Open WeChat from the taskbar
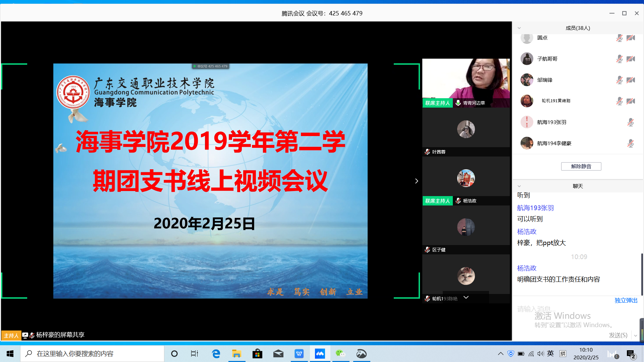 340,354
